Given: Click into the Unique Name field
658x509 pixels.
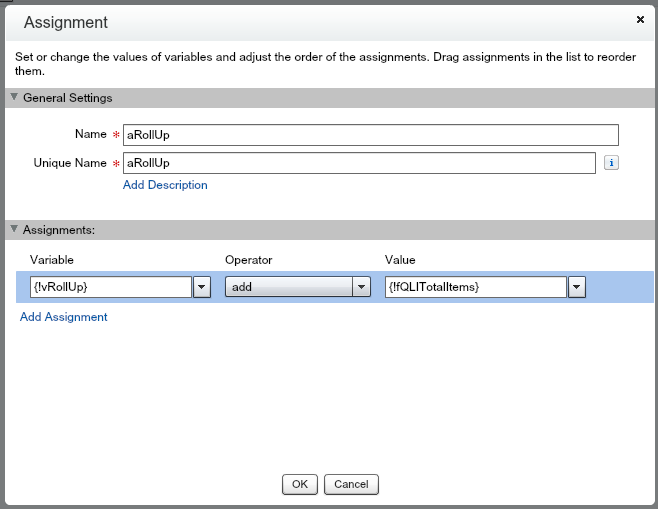Looking at the screenshot, I should click(358, 163).
